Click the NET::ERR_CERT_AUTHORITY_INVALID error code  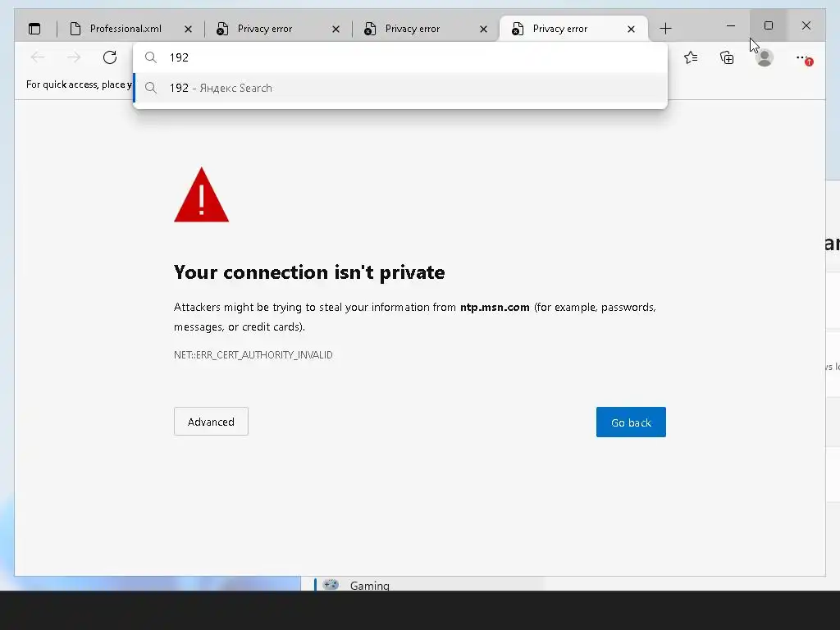253,354
